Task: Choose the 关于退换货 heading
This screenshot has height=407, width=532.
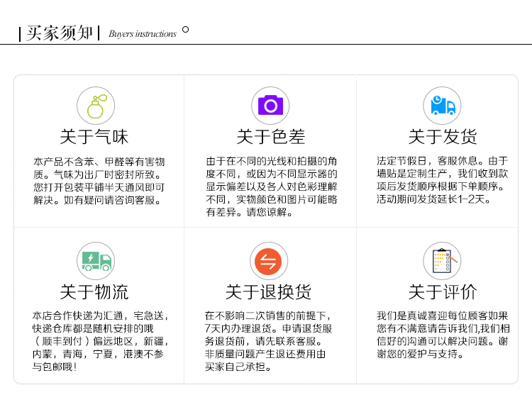Action: click(x=269, y=291)
